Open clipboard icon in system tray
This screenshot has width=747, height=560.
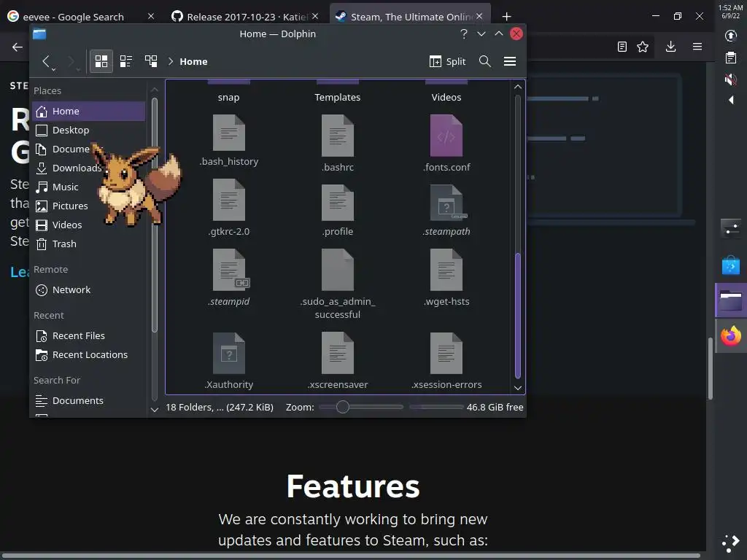731,58
